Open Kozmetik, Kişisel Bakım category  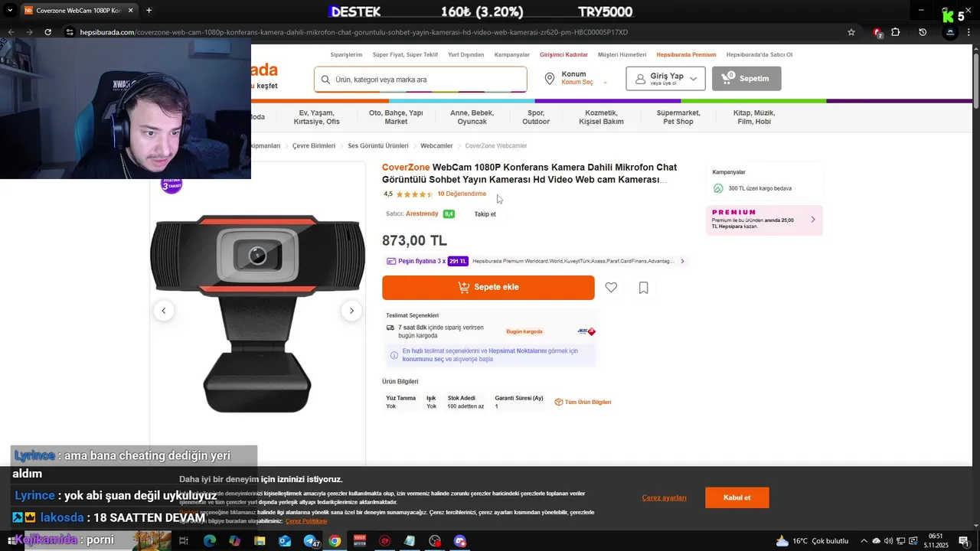coord(601,117)
